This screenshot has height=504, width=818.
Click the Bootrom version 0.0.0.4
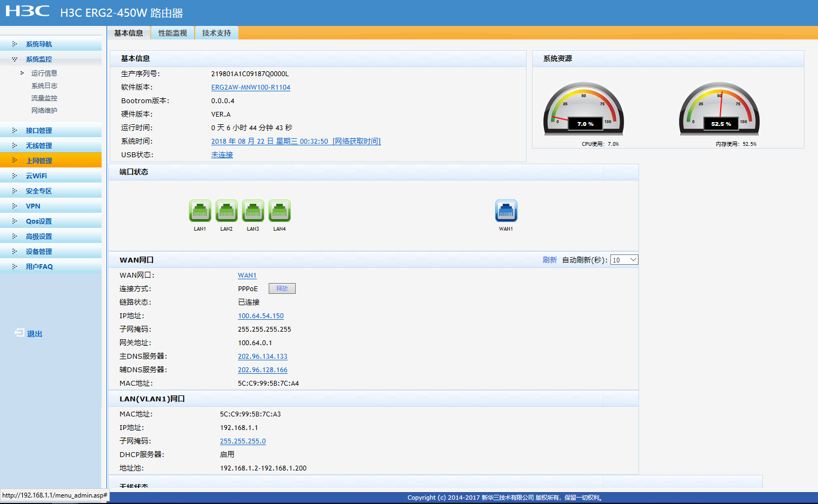pos(223,100)
